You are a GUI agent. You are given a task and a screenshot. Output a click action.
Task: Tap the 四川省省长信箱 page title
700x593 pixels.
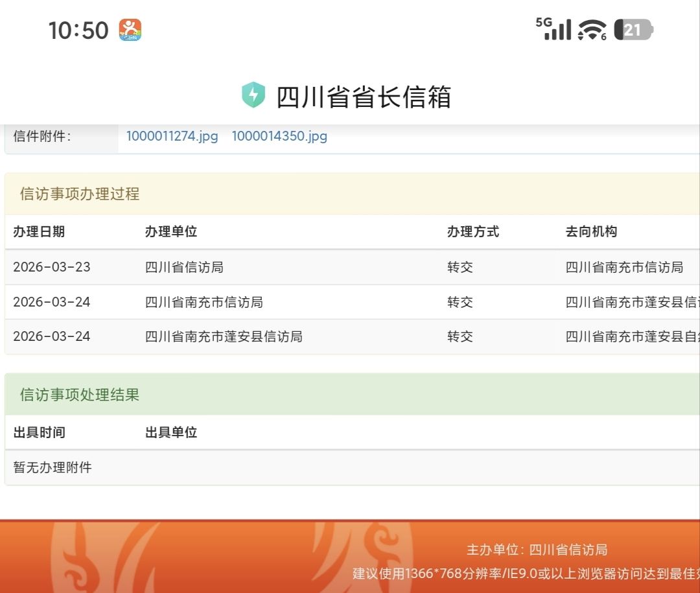[x=363, y=97]
